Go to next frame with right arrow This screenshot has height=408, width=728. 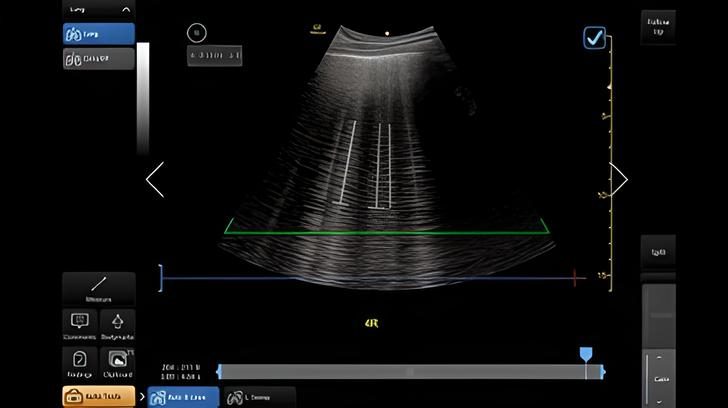619,180
